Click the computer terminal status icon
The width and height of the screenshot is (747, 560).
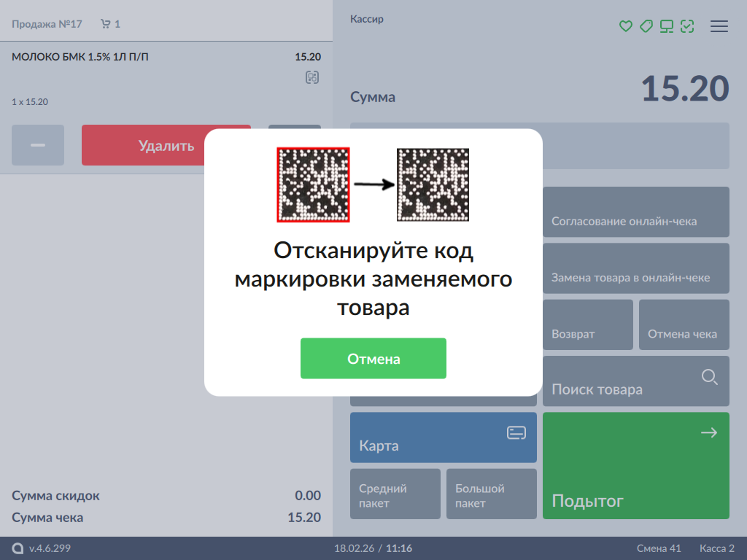pyautogui.click(x=666, y=26)
